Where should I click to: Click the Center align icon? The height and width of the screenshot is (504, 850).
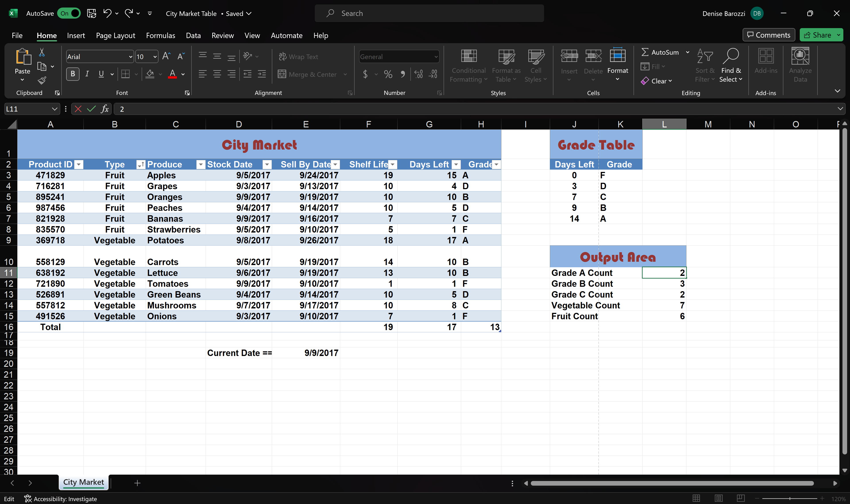tap(217, 74)
